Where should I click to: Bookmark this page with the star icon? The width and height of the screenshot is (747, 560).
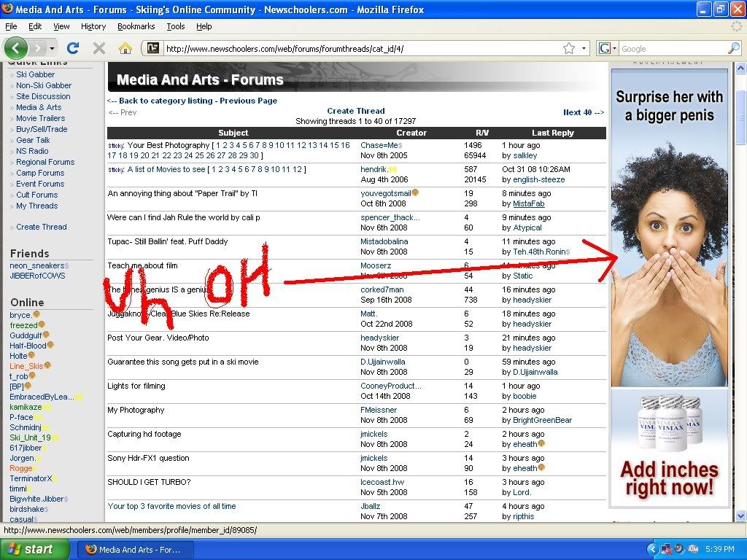click(568, 48)
